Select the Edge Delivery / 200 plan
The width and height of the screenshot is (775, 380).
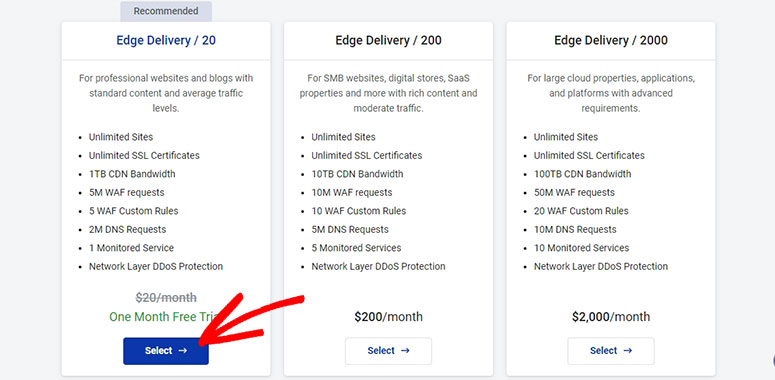388,351
